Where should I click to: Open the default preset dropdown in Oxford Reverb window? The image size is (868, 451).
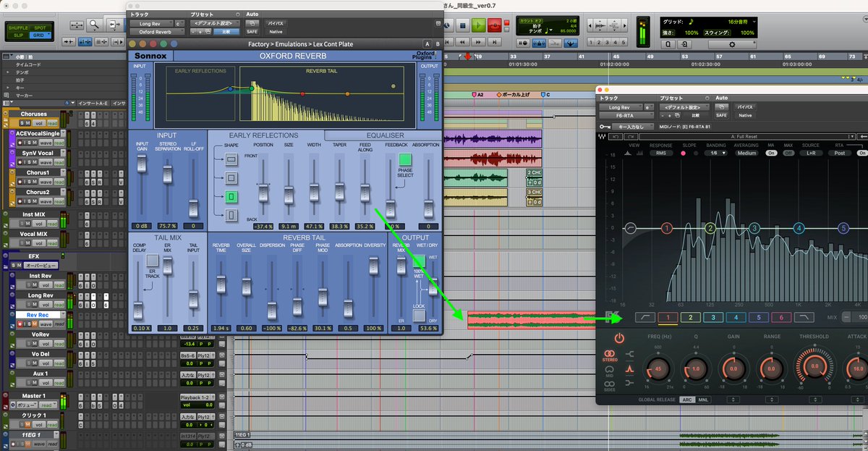point(215,23)
